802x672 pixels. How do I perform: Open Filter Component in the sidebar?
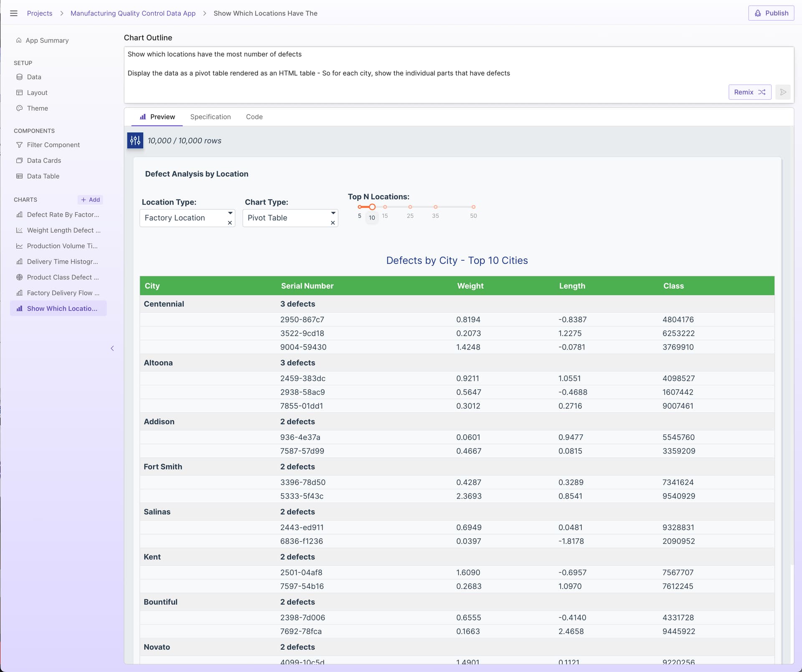pos(53,145)
